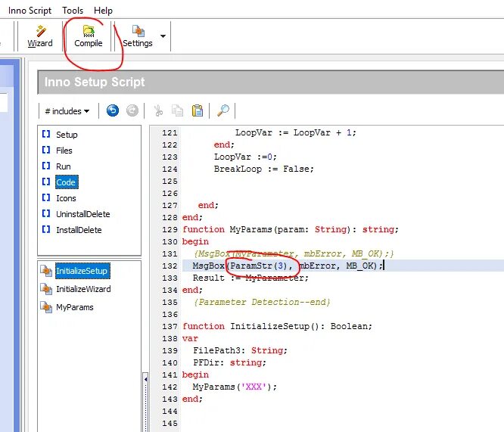Compile the Inno Setup script
Image resolution: width=504 pixels, height=432 pixels.
coord(89,36)
